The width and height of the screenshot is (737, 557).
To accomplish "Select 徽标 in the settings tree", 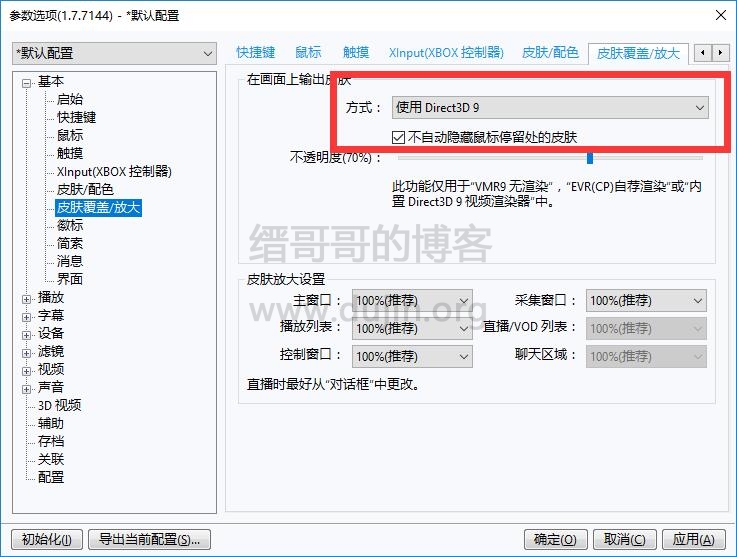I will (70, 225).
